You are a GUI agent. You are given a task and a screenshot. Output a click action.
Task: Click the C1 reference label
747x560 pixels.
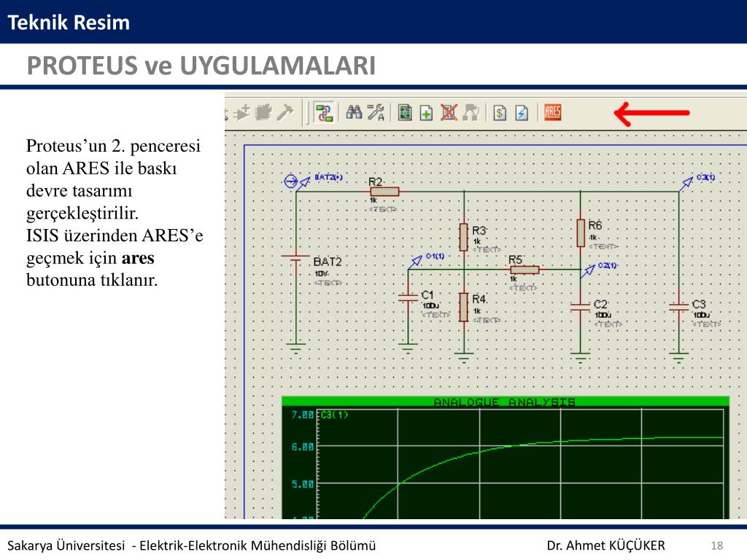pos(427,295)
